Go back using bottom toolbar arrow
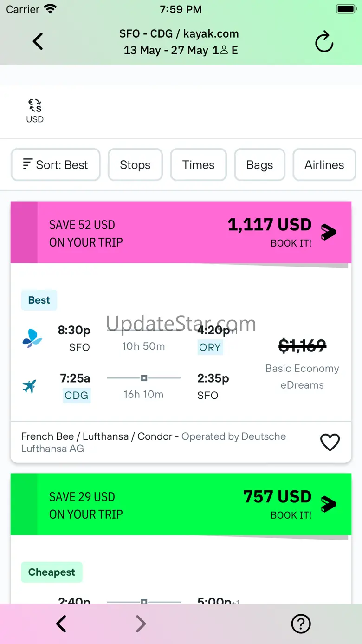This screenshot has width=362, height=644. click(61, 624)
